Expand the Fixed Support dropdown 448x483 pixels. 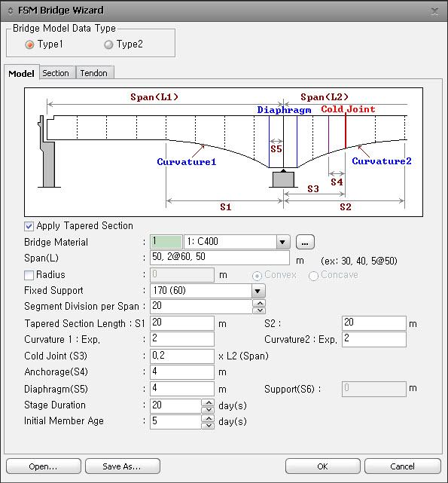point(258,291)
